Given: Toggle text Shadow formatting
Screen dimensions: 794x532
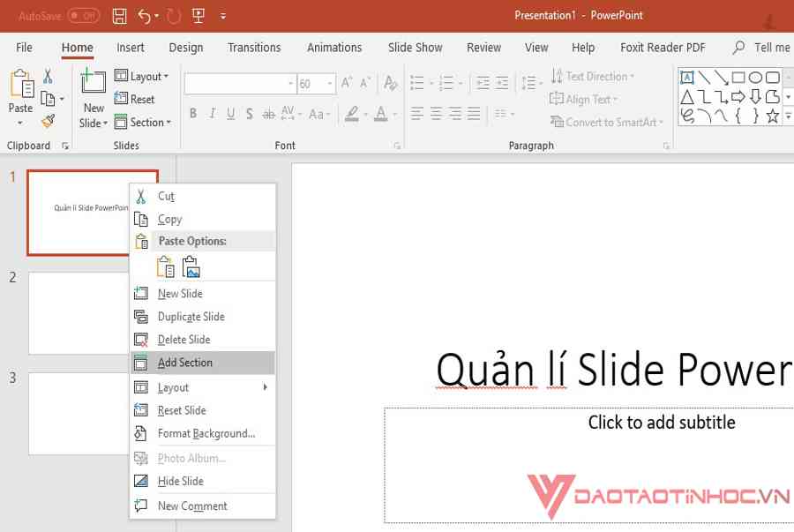Looking at the screenshot, I should [249, 114].
